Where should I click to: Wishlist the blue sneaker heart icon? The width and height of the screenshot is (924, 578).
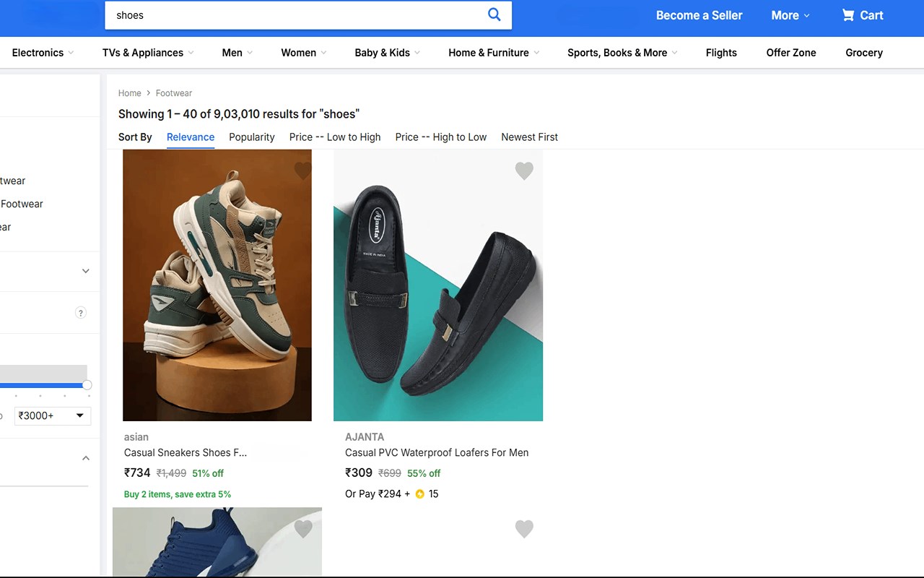tap(303, 529)
